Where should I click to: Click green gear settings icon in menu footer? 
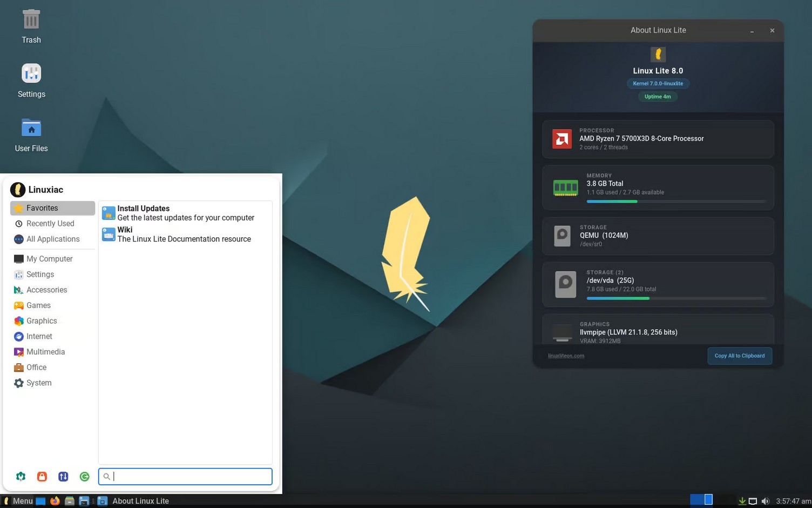click(x=21, y=476)
